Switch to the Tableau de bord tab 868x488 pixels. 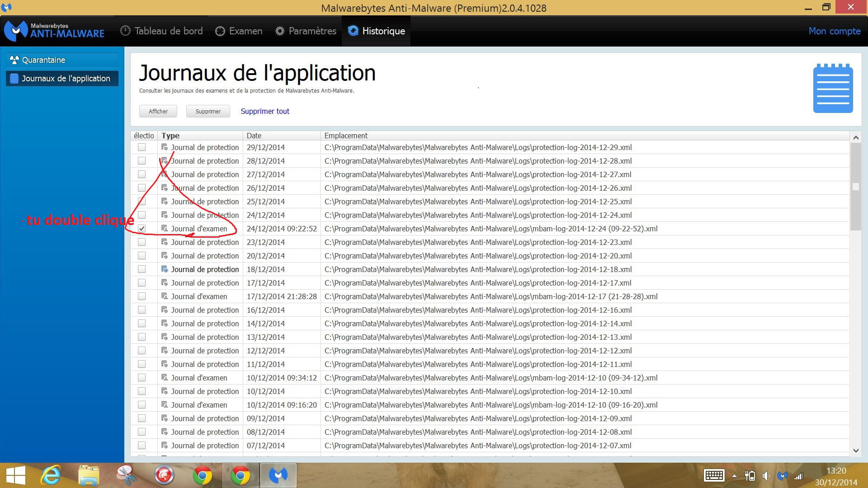[161, 31]
